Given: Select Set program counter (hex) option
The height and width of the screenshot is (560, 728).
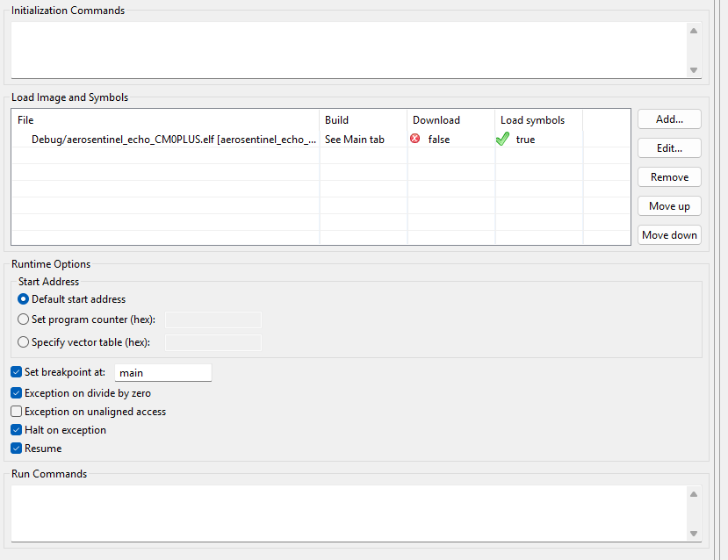Looking at the screenshot, I should coord(23,319).
